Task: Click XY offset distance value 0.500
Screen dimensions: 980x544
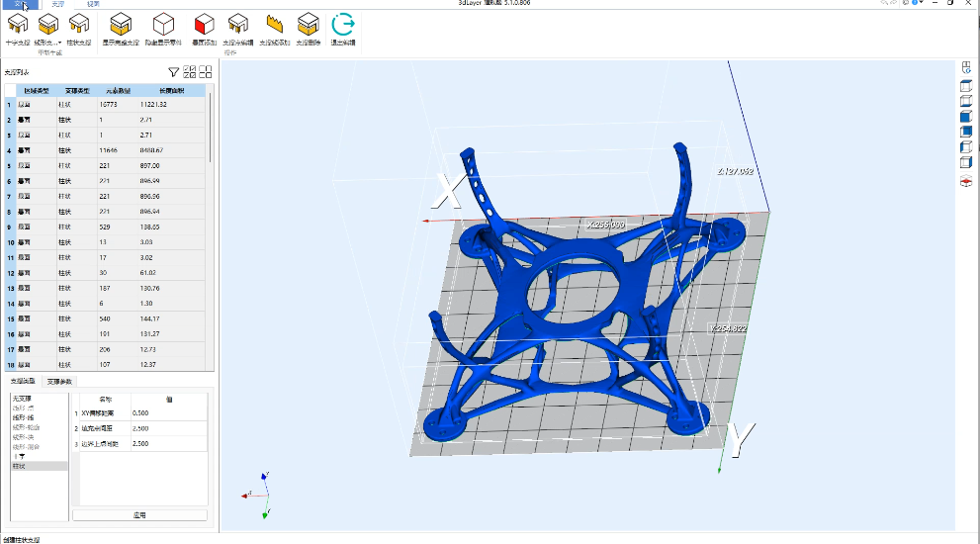Action: (140, 413)
